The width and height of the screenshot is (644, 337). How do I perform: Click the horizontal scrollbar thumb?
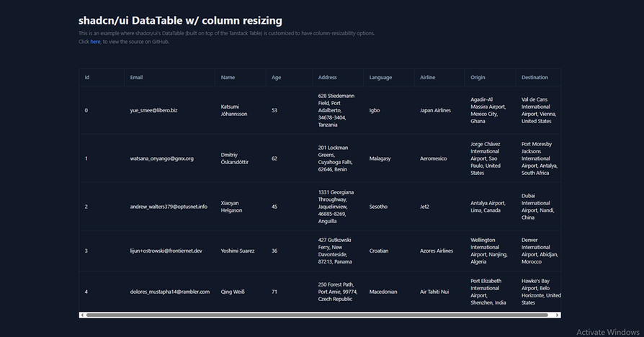click(317, 315)
